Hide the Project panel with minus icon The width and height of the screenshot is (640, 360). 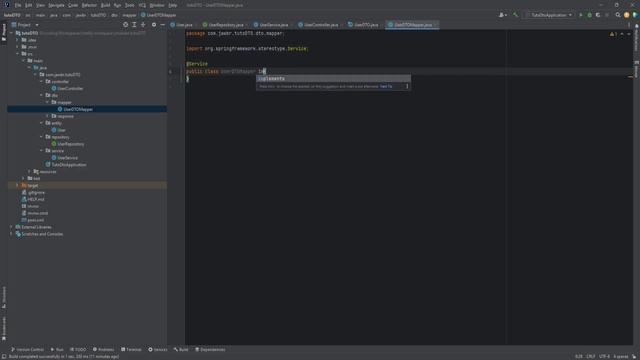(162, 25)
